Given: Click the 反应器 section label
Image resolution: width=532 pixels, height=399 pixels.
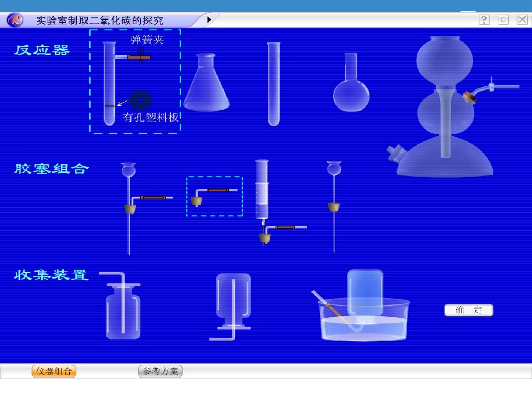Looking at the screenshot, I should coord(42,50).
